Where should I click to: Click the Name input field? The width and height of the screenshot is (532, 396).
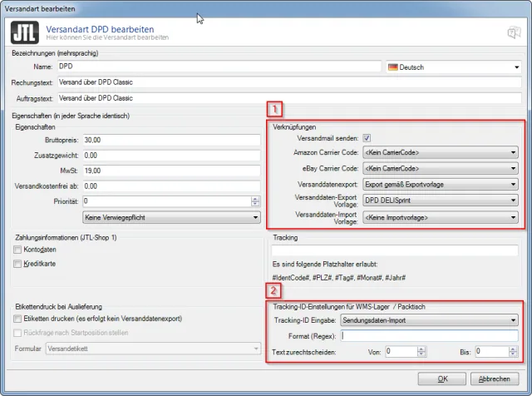[x=219, y=67]
